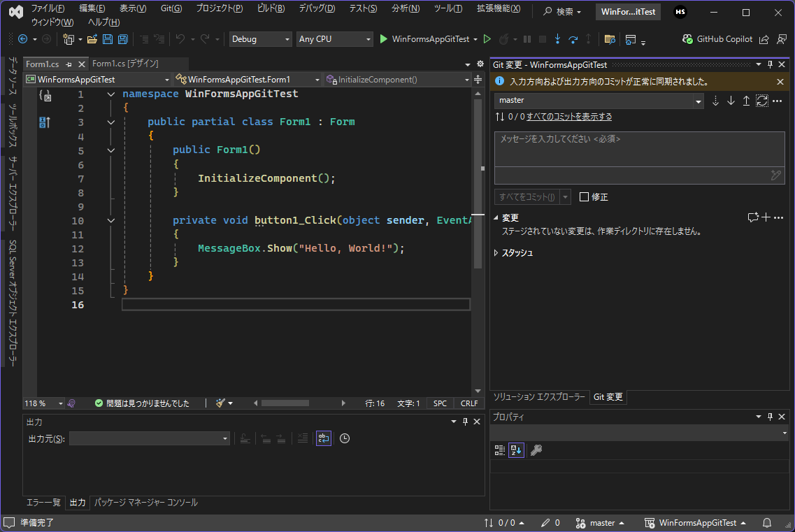This screenshot has height=532, width=795.
Task: Toggle alphabetical sort in Properties panel
Action: coord(516,450)
